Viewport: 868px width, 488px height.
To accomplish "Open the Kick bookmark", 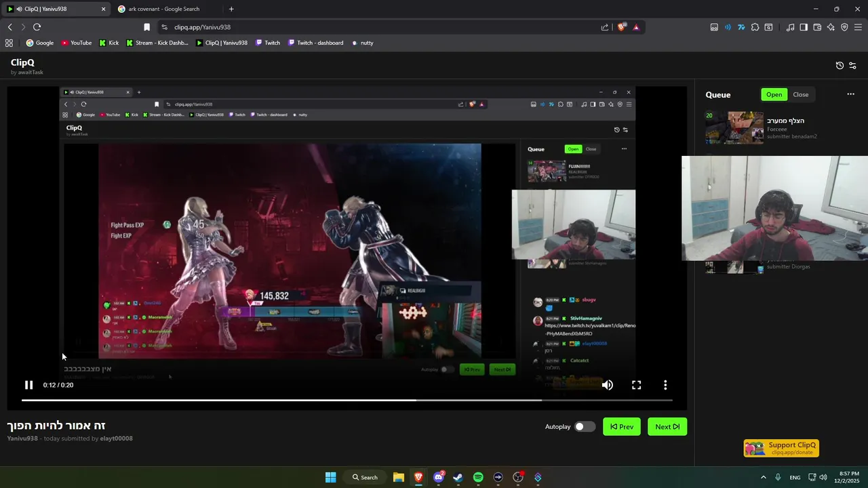I will pos(108,43).
